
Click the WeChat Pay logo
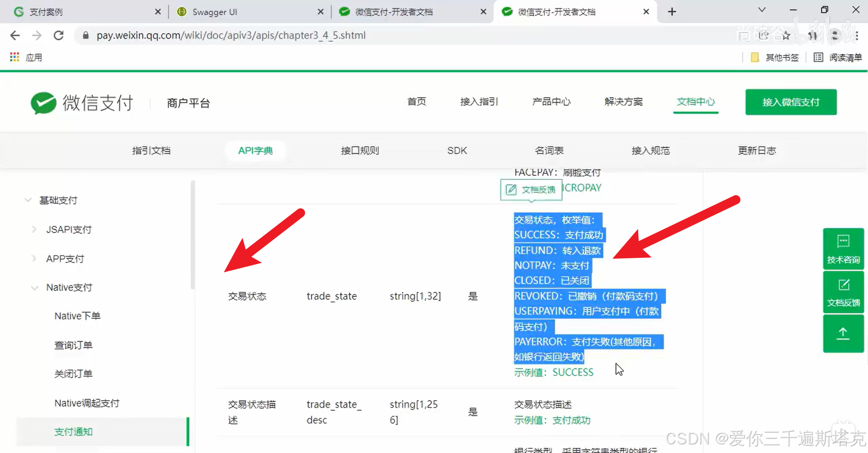(x=82, y=103)
